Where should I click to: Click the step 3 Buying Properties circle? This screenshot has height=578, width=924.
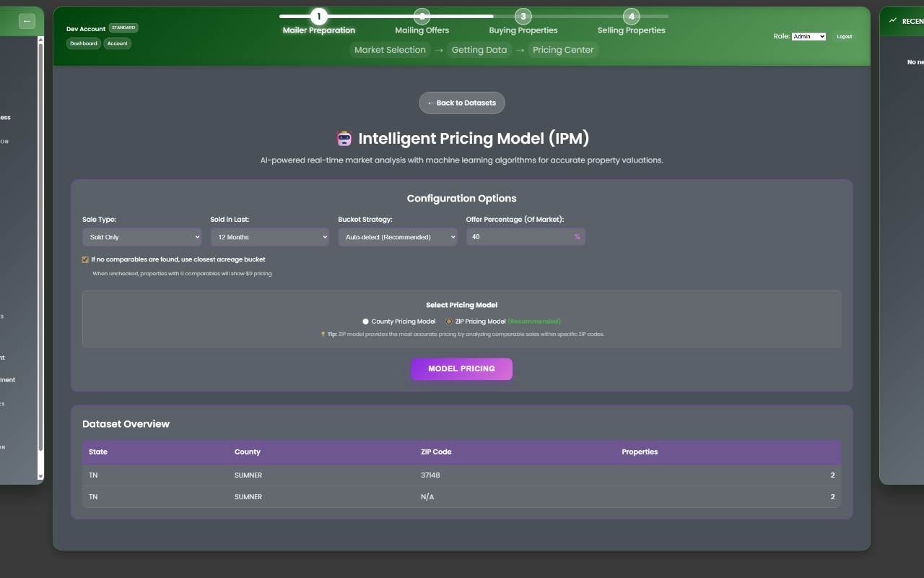523,17
